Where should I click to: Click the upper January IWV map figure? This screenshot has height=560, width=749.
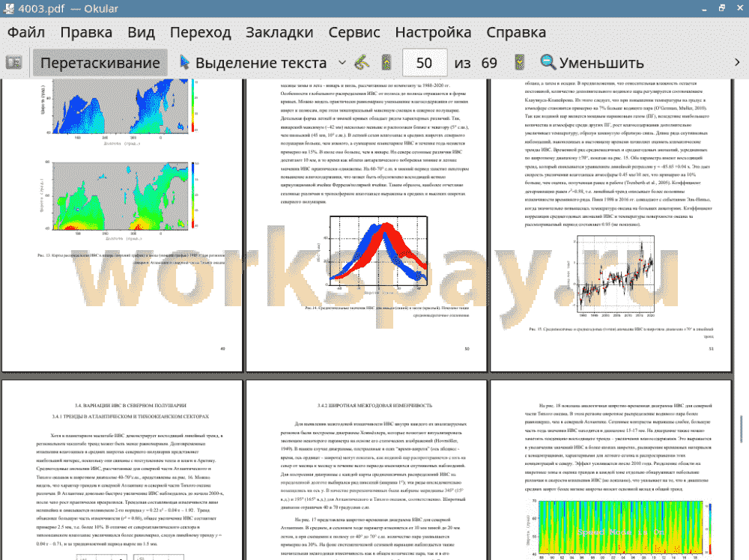pos(119,112)
